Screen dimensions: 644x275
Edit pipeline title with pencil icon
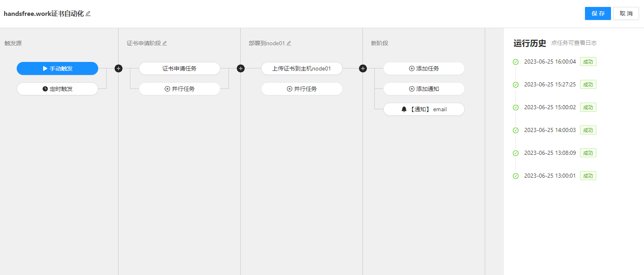click(88, 13)
